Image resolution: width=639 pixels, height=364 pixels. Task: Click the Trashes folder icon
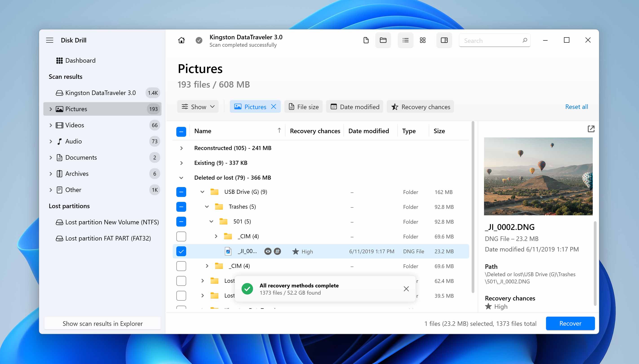point(219,207)
